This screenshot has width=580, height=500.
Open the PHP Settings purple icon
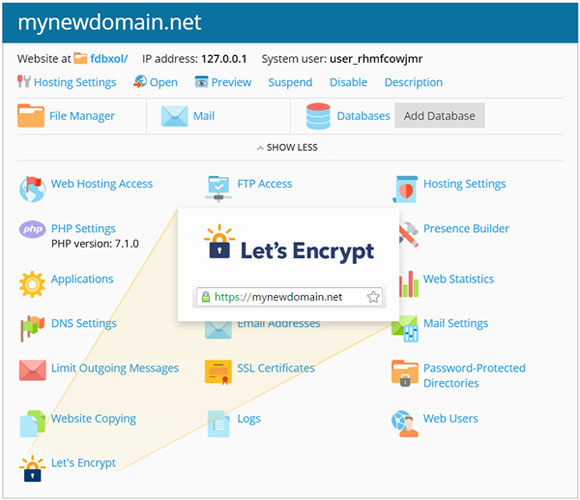tap(33, 229)
